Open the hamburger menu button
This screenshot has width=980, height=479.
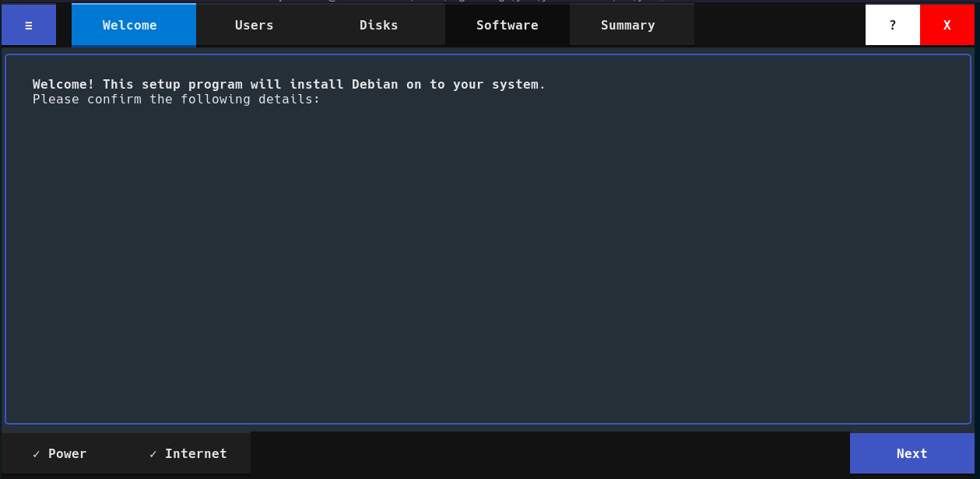pyautogui.click(x=29, y=25)
